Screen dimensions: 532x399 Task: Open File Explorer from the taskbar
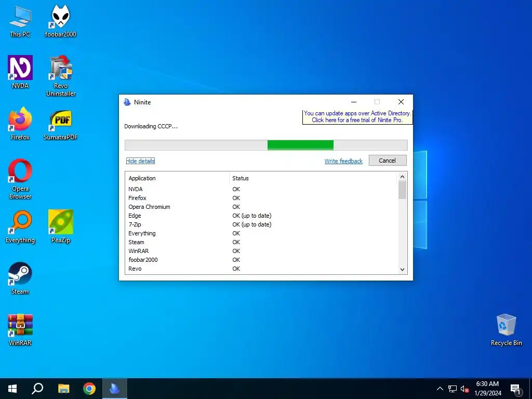[x=63, y=389]
